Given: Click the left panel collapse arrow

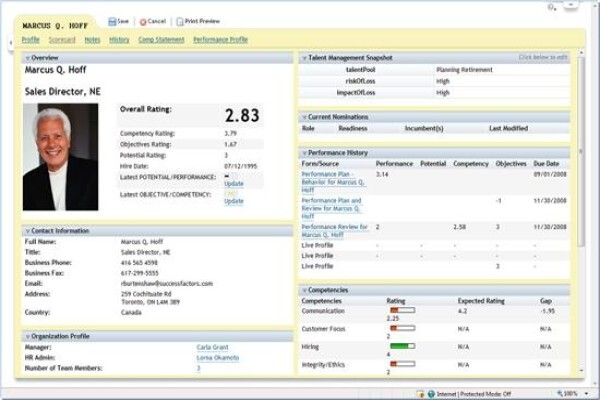Looking at the screenshot, I should point(11,42).
